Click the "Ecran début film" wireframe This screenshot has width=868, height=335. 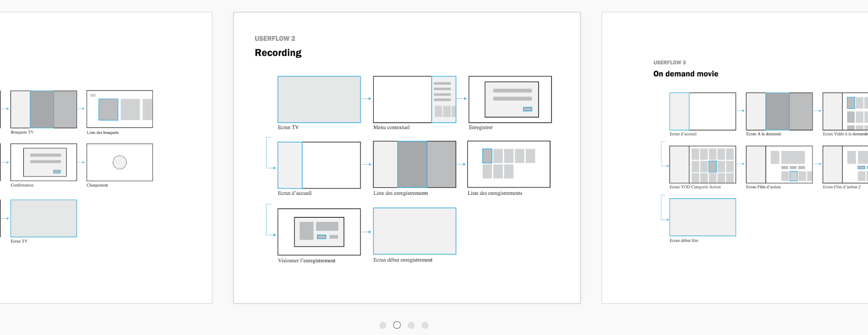pos(702,217)
